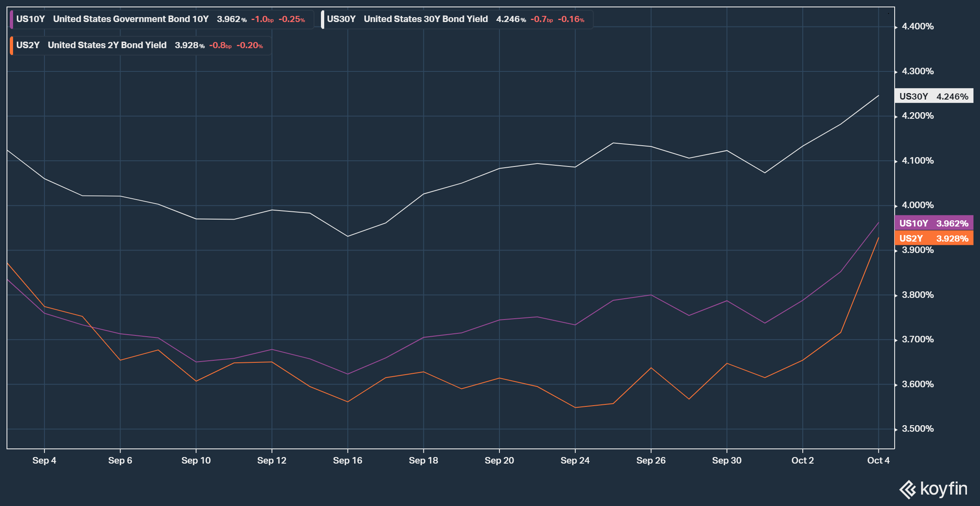Click the Koyfin logo icon
The width and height of the screenshot is (980, 506).
point(908,489)
